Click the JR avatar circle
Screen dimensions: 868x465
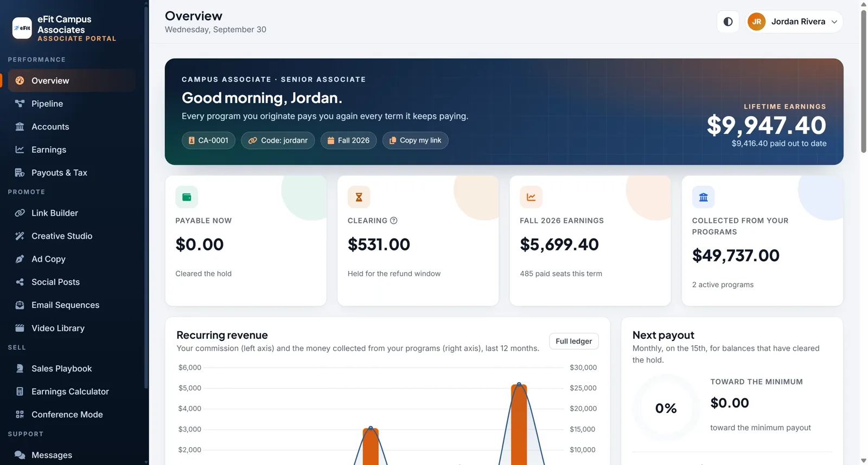click(756, 22)
